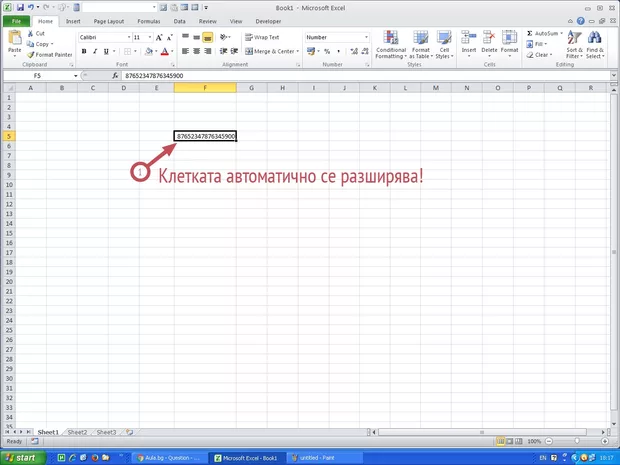Click Increase Decimal icon
620x465 pixels.
point(354,51)
